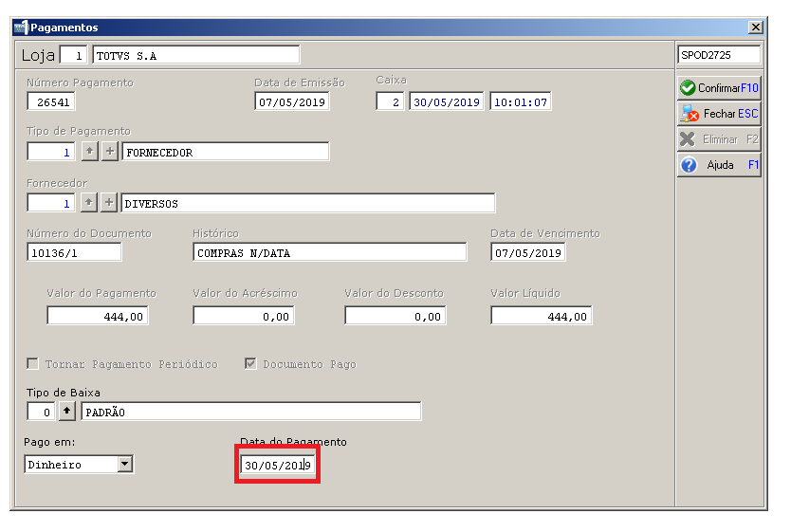Click the Caixa date field 30/05/2019
The image size is (791, 532).
447,101
